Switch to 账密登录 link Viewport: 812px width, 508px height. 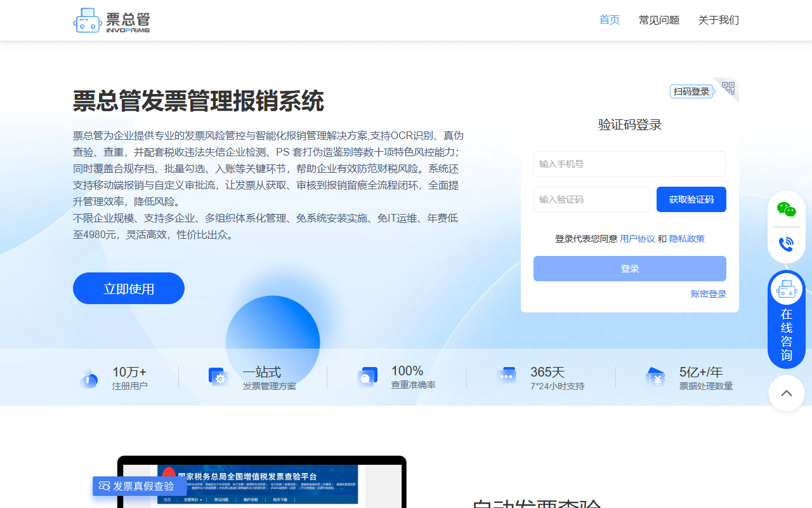pyautogui.click(x=709, y=294)
